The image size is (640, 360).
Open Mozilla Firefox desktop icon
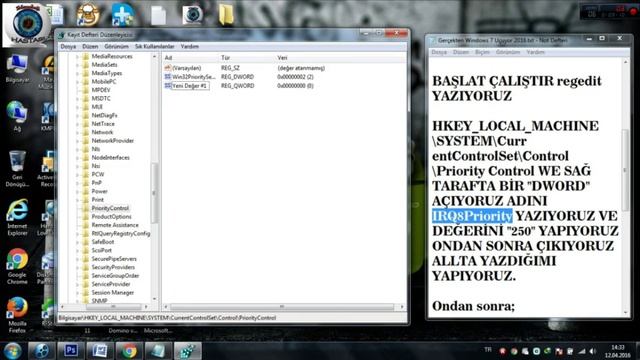(17, 315)
